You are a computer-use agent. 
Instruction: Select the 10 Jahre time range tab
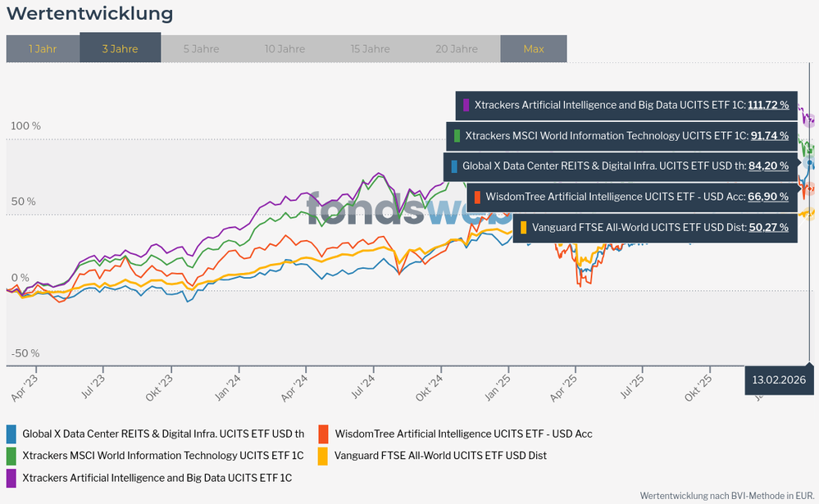(284, 48)
